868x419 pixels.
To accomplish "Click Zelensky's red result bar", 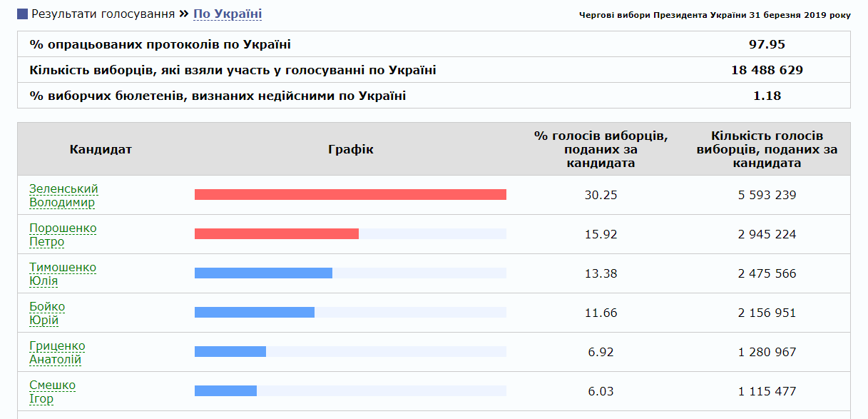I will point(350,195).
